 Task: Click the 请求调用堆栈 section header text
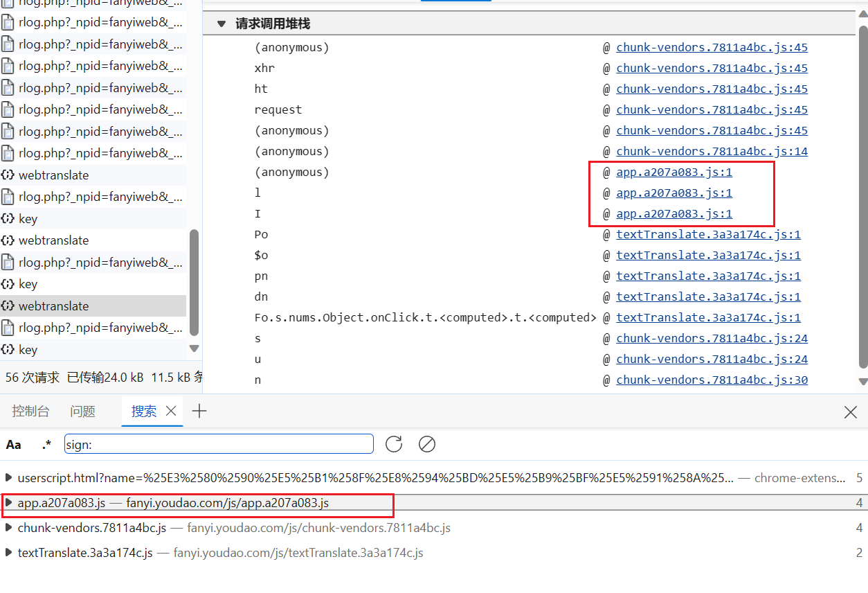pos(273,24)
